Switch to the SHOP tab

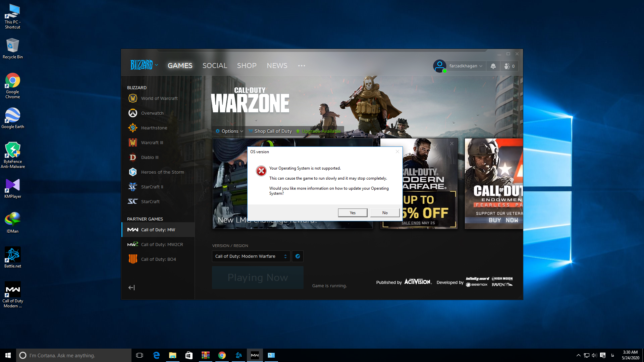[x=247, y=66]
